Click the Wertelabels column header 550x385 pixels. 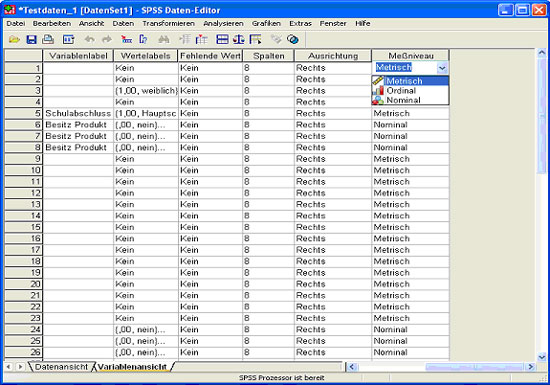(146, 56)
